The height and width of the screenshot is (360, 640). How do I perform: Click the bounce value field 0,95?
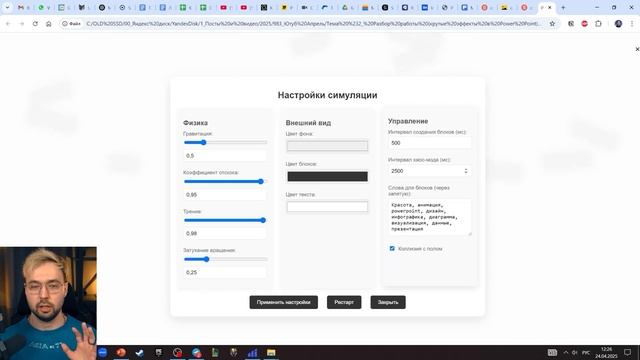tap(225, 195)
